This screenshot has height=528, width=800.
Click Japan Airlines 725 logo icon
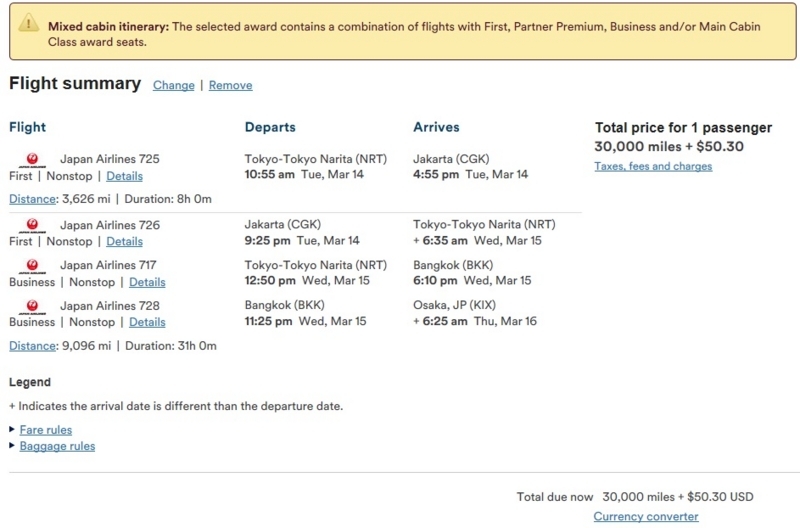click(32, 160)
